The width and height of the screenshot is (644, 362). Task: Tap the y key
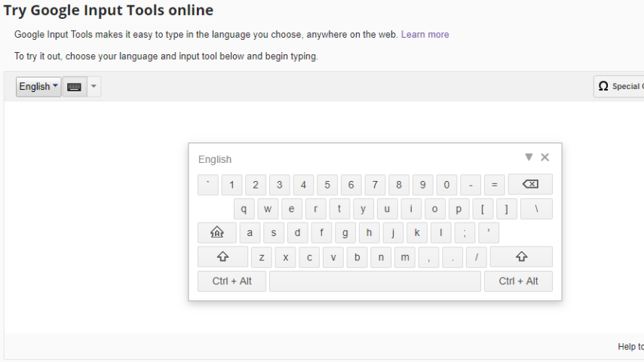coord(363,209)
